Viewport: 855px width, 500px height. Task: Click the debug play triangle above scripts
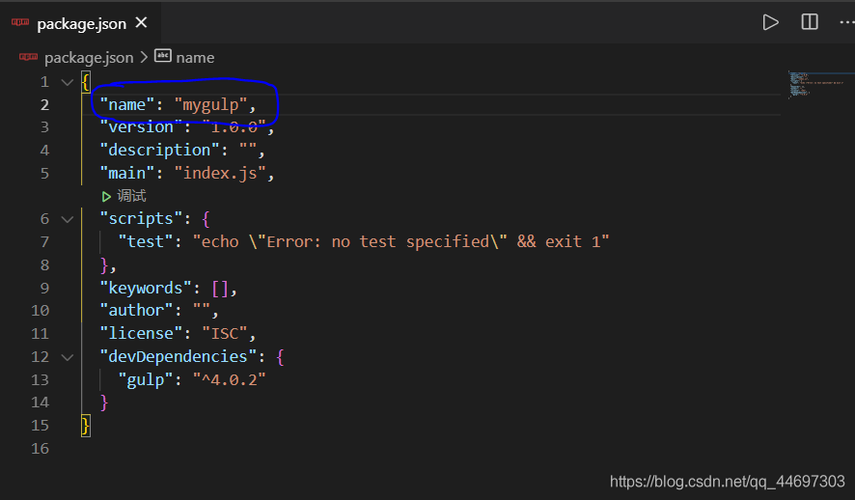click(107, 196)
